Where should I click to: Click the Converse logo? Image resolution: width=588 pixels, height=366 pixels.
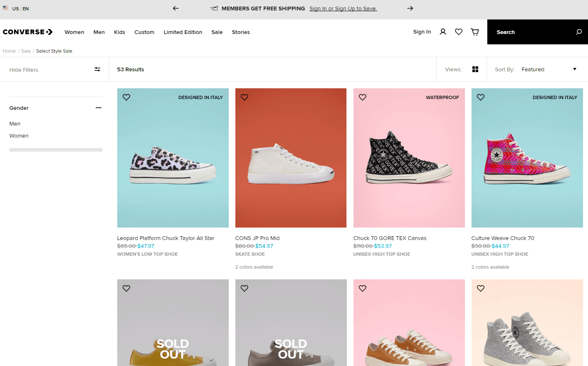click(x=28, y=32)
